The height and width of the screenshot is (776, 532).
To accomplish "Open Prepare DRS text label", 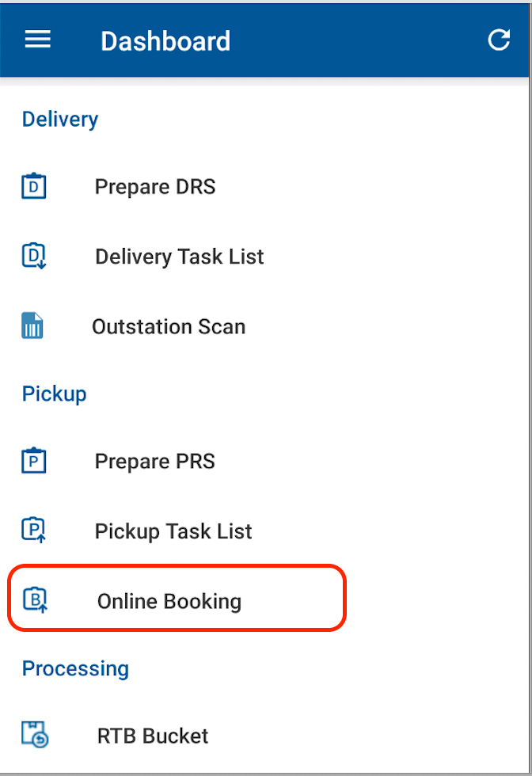I will [x=155, y=187].
